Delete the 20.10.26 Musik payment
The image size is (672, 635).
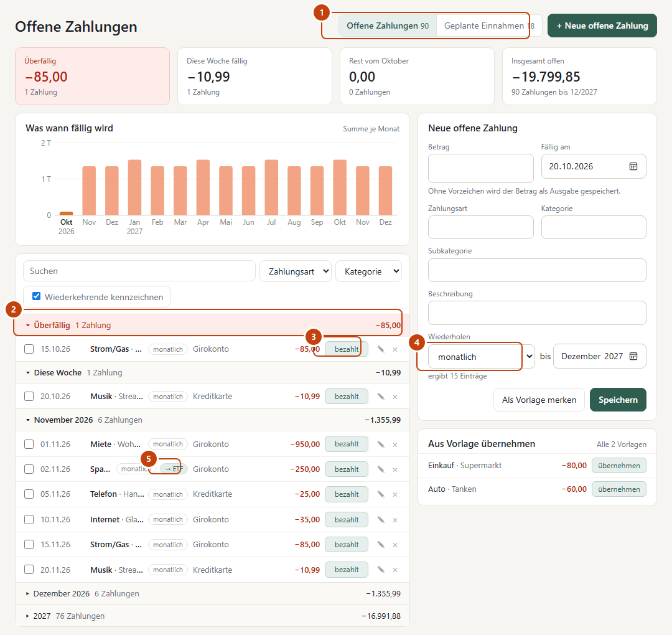[395, 397]
